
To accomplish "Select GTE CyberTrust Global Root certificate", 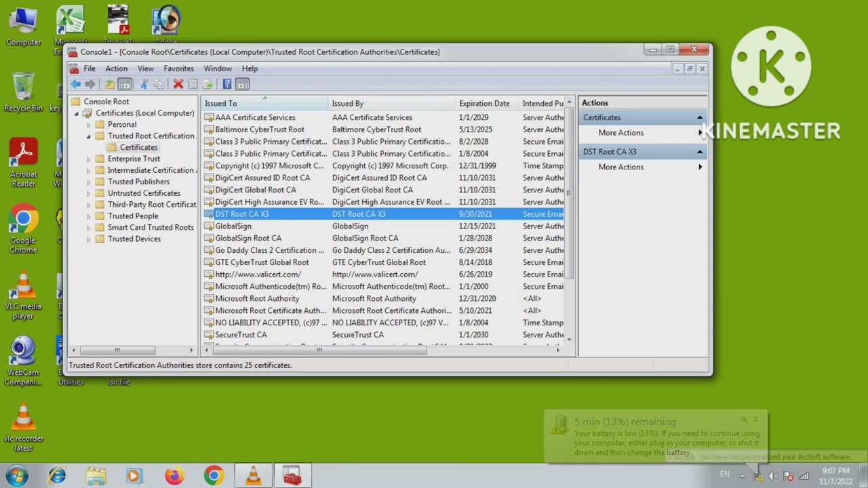I will (x=383, y=262).
